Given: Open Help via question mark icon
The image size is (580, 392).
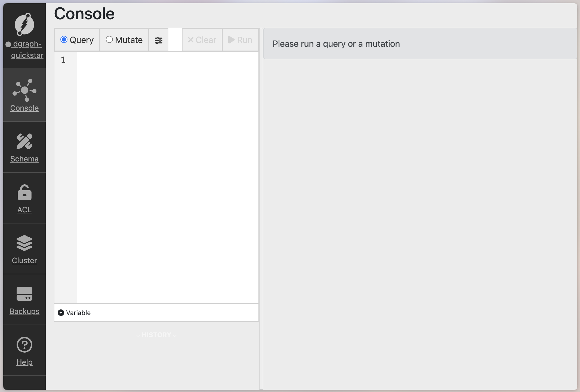Looking at the screenshot, I should (x=24, y=345).
